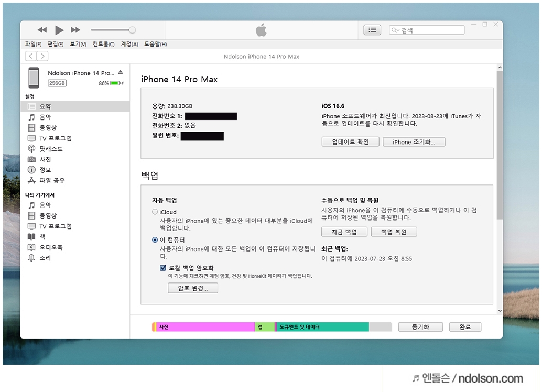Click the vertical scrollbar thumb

500,145
